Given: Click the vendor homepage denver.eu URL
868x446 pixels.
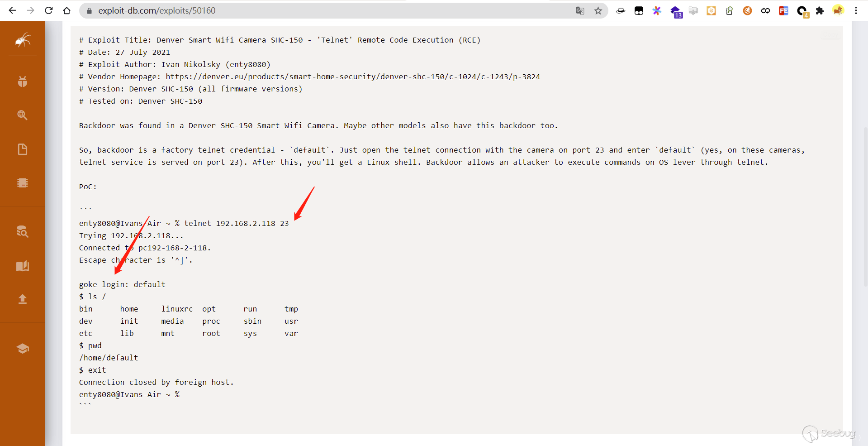Looking at the screenshot, I should (x=353, y=77).
